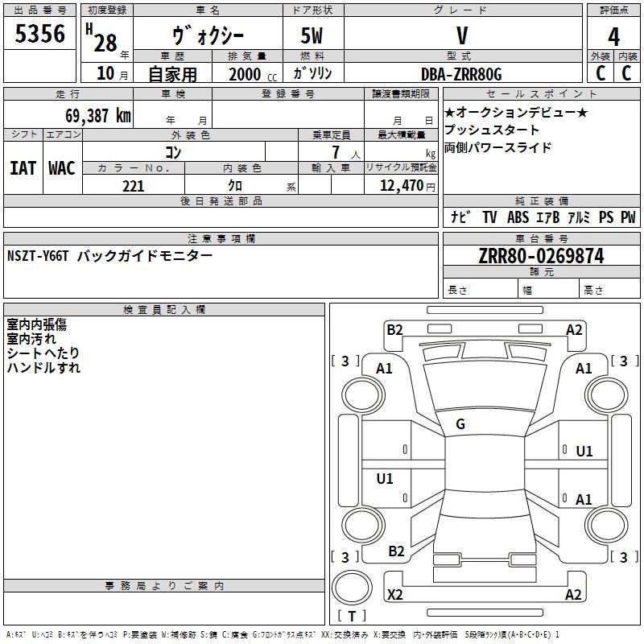Click the A2 mark at the rear bumper corner

573,594
